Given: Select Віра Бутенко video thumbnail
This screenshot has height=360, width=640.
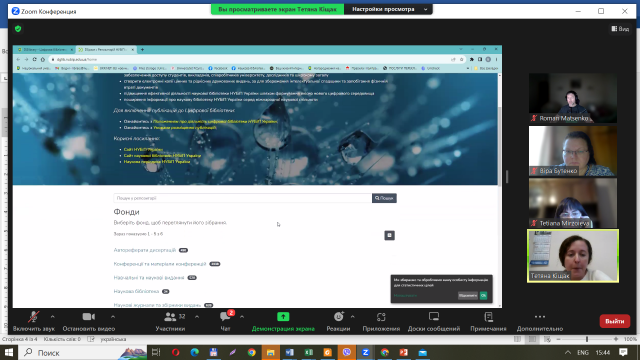Looking at the screenshot, I should pyautogui.click(x=573, y=151).
